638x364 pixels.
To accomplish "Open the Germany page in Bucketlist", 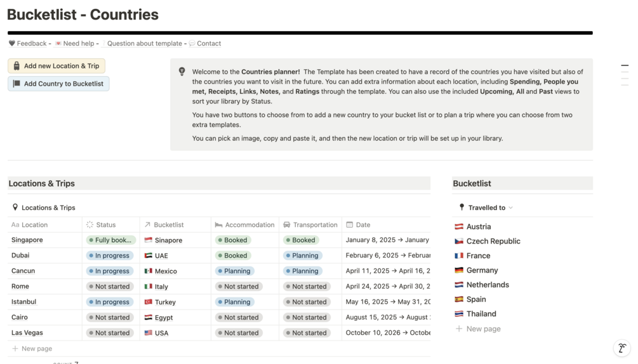I will [x=482, y=270].
